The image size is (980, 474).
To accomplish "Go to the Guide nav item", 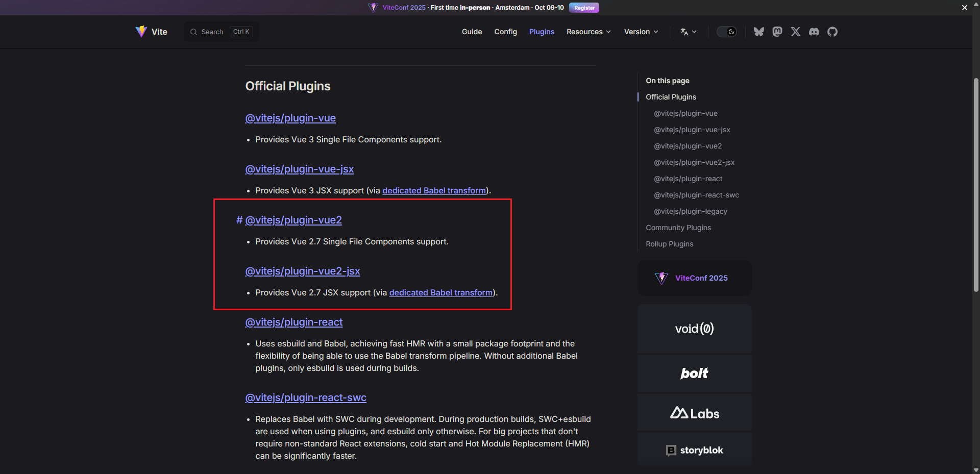I will tap(472, 32).
